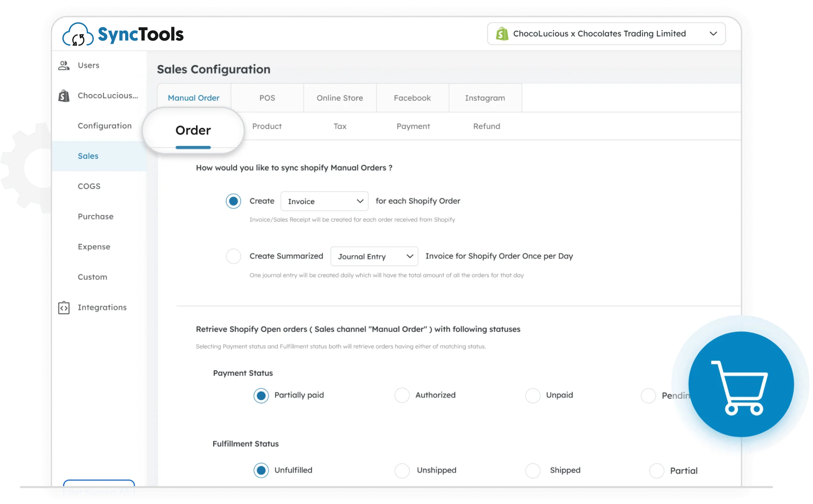
Task: Select Unpaid payment status
Action: pyautogui.click(x=533, y=395)
